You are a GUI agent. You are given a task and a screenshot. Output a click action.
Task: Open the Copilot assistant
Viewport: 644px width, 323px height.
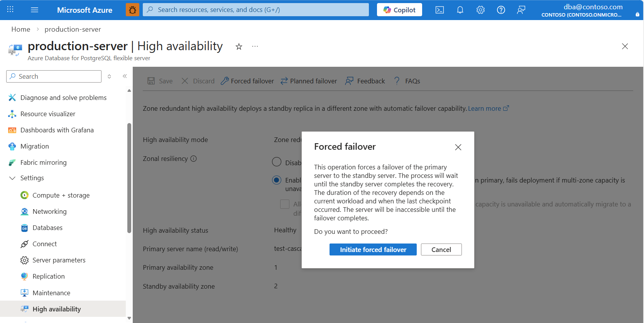pyautogui.click(x=399, y=10)
